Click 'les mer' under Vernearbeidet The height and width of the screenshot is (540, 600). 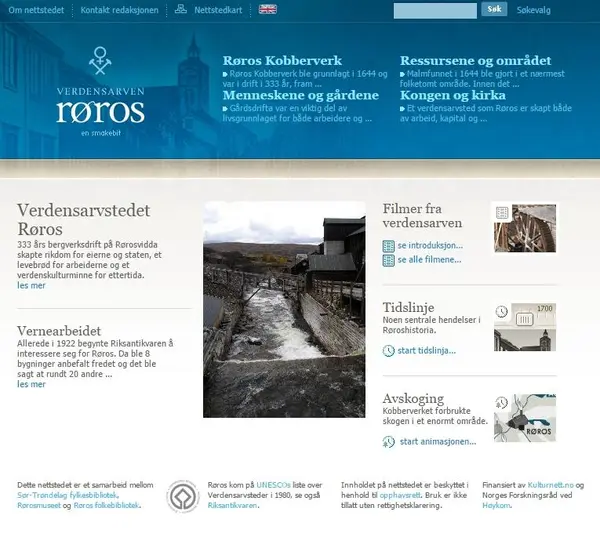[31, 384]
